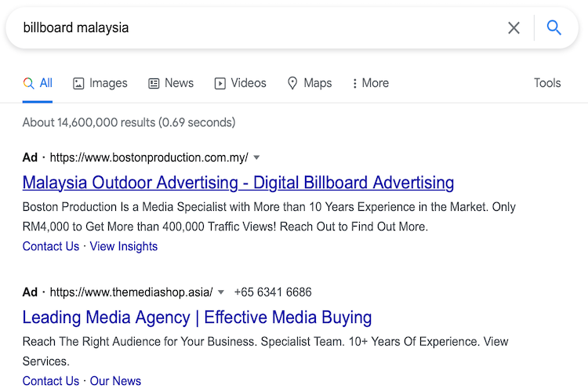Open the dropdown arrow beside the bostonproduction.com.my URL
Image resolution: width=588 pixels, height=392 pixels.
click(256, 158)
